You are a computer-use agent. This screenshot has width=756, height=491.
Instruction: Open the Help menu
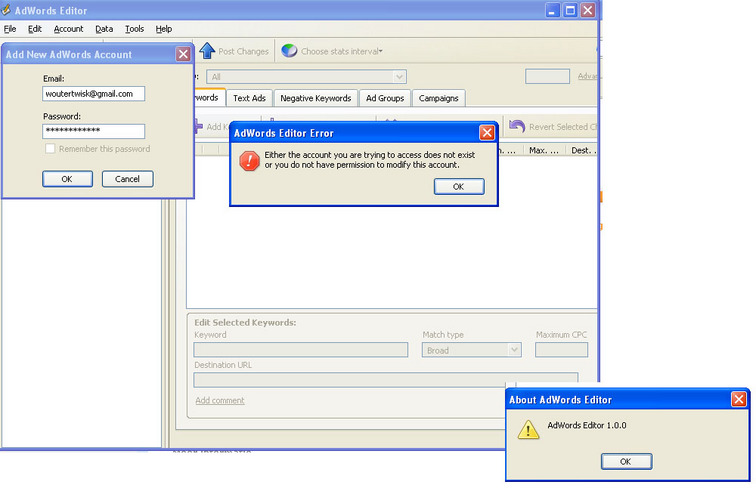click(164, 29)
